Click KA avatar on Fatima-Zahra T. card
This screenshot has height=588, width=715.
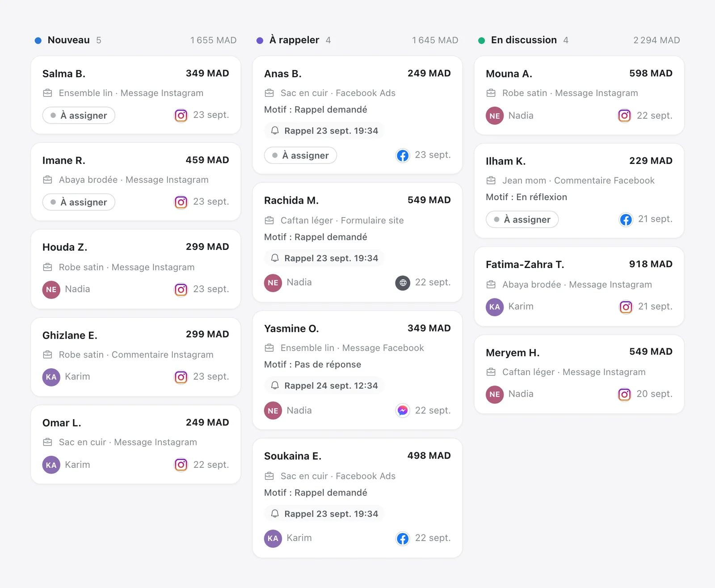click(x=495, y=307)
